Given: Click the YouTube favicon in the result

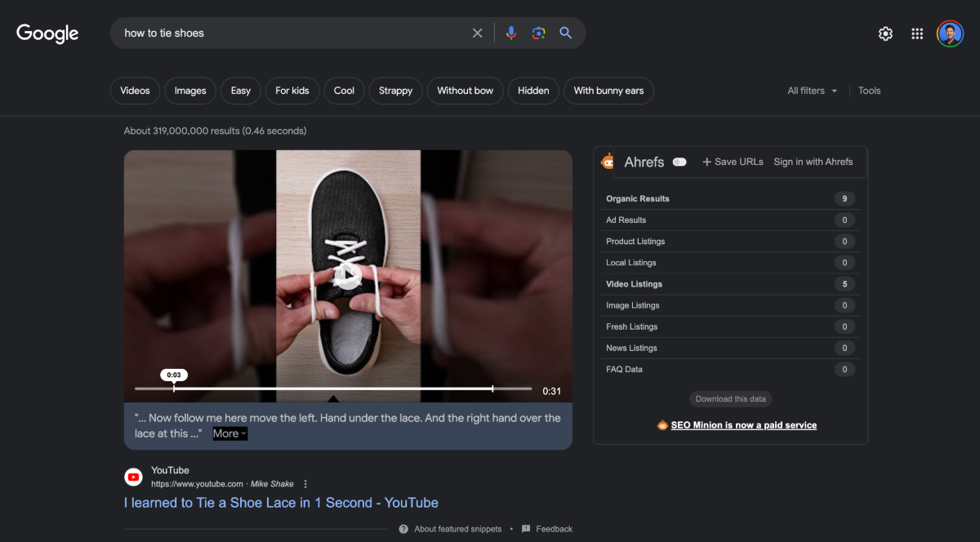Looking at the screenshot, I should pyautogui.click(x=133, y=477).
